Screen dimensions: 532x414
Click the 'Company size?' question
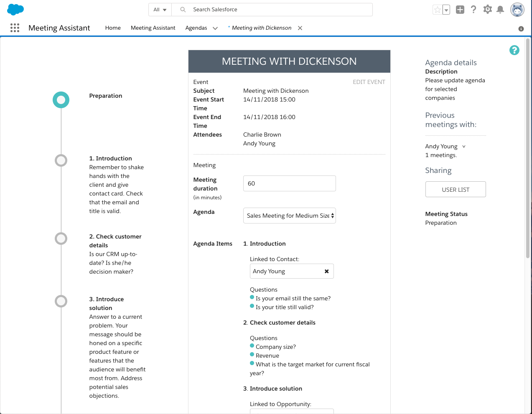click(x=276, y=347)
